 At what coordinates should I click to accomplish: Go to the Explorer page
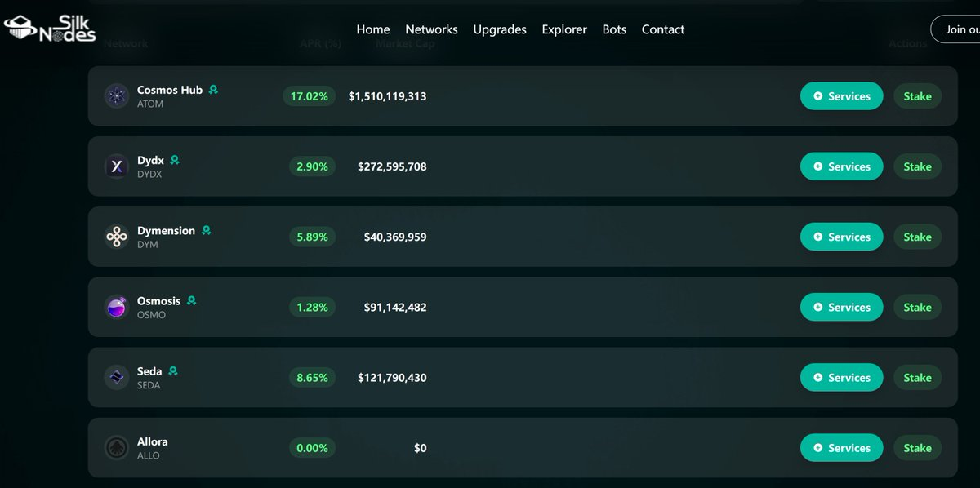(x=564, y=29)
